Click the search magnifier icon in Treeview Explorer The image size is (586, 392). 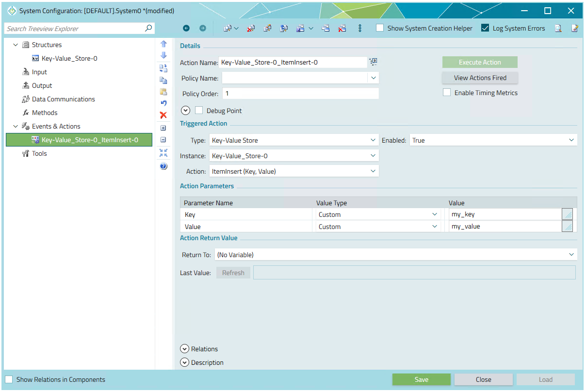click(x=148, y=28)
